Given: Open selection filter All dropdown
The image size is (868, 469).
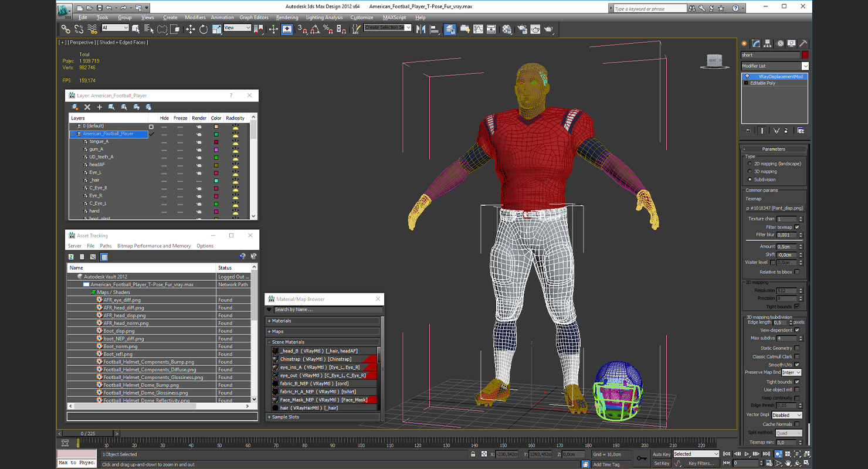Looking at the screenshot, I should point(115,28).
